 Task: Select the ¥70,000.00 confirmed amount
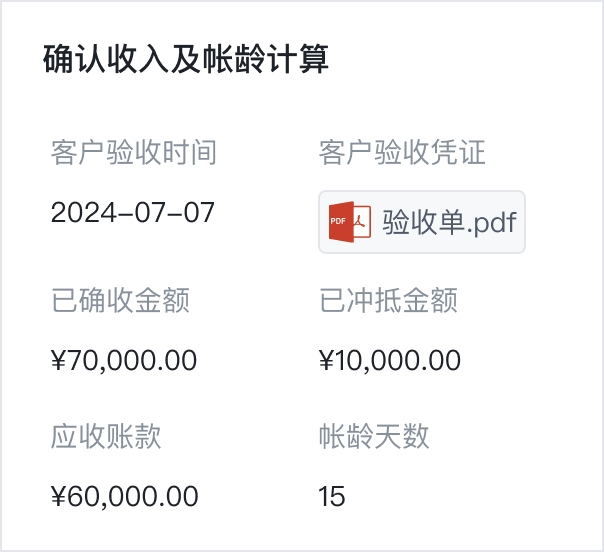point(124,360)
